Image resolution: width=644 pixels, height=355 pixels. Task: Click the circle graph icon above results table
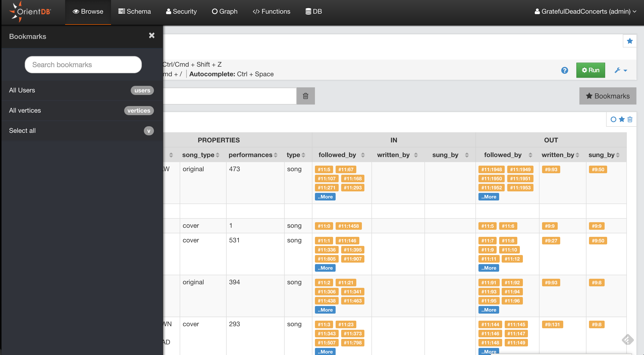pos(613,119)
